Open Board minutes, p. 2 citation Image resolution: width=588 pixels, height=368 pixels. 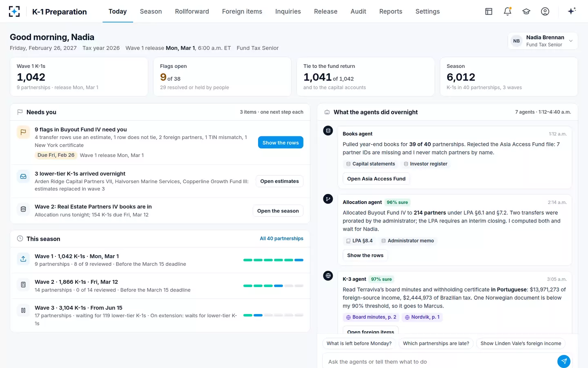point(371,317)
